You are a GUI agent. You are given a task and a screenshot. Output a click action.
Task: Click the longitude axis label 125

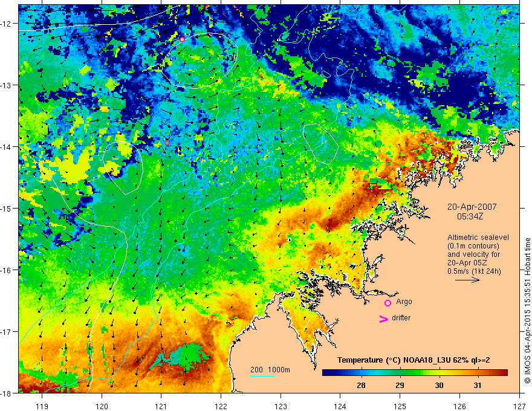[400, 406]
